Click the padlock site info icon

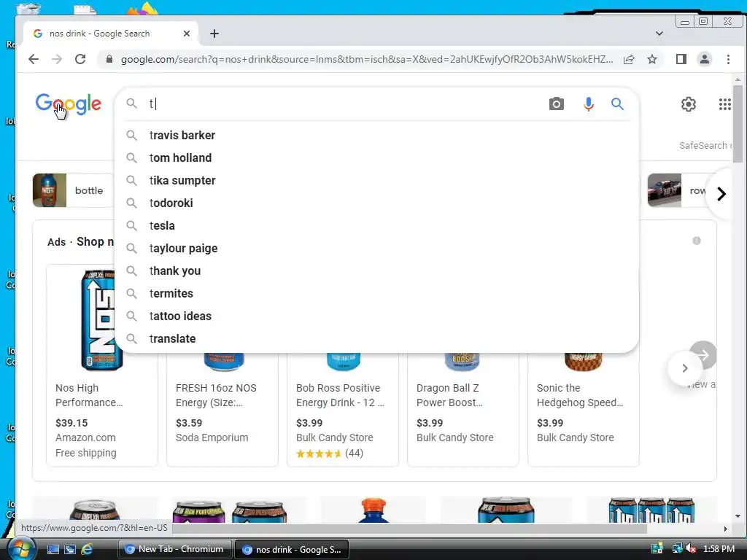[109, 59]
